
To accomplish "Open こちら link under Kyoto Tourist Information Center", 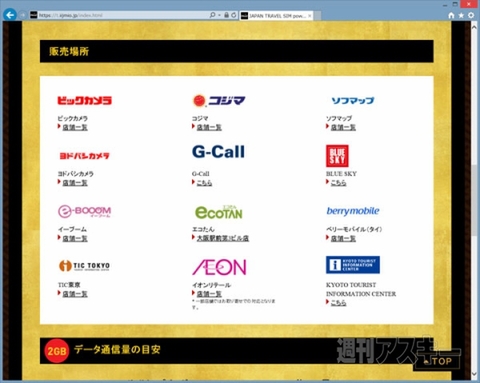I will click(x=338, y=303).
